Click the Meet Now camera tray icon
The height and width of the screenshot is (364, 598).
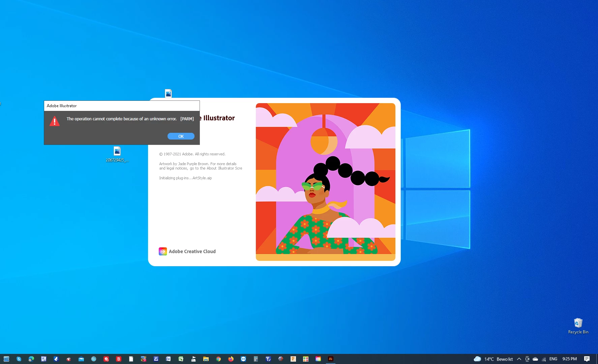(527, 359)
